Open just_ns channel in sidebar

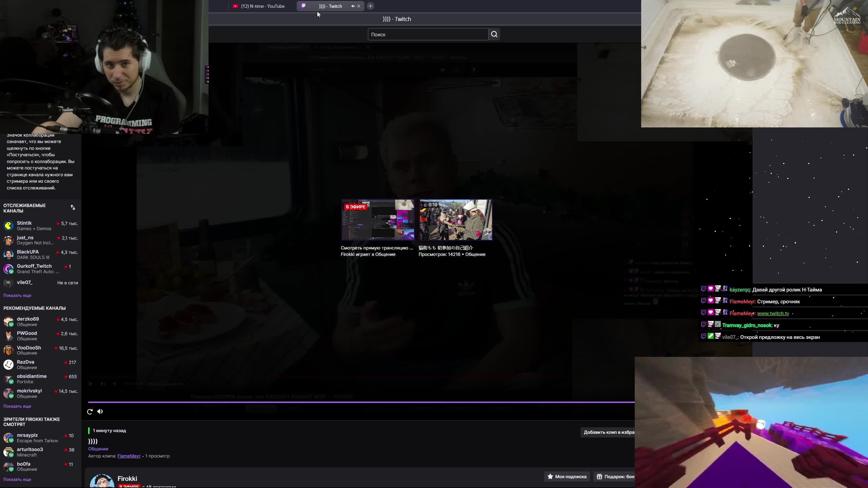pyautogui.click(x=41, y=240)
